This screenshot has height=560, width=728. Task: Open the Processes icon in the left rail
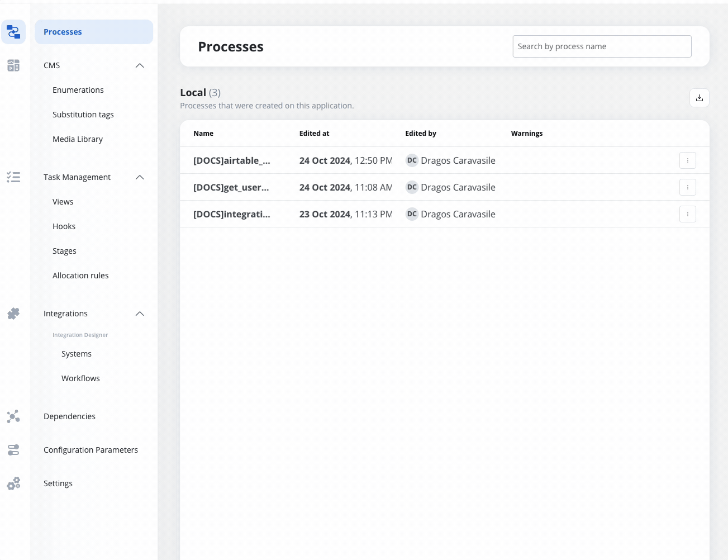coord(13,32)
